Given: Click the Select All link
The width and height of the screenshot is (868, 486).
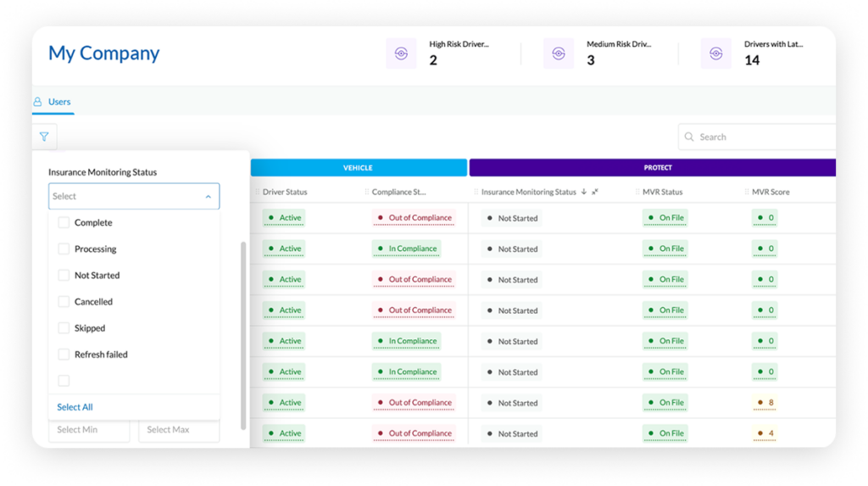Looking at the screenshot, I should [75, 407].
